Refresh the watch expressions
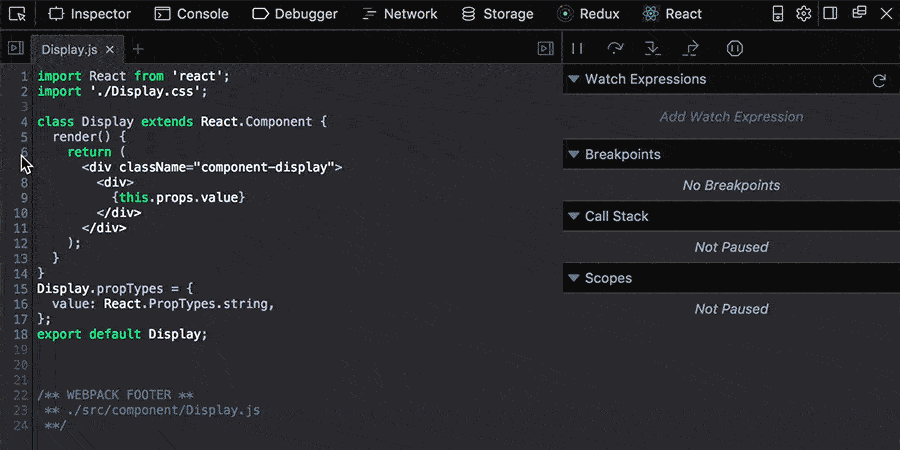 [879, 80]
